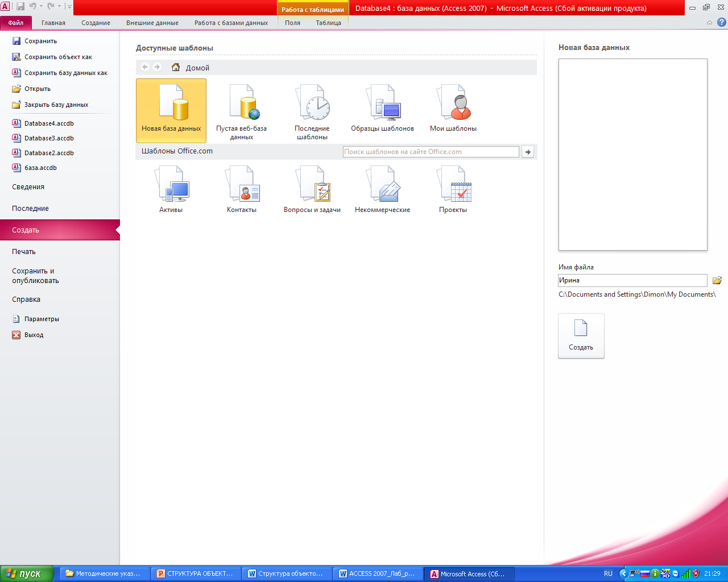Click the Home icon in template navigation
The image size is (728, 582).
[176, 67]
